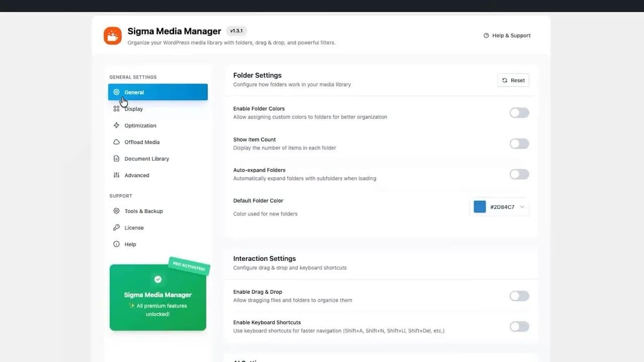
Task: Select the Document Library page icon
Action: click(116, 158)
